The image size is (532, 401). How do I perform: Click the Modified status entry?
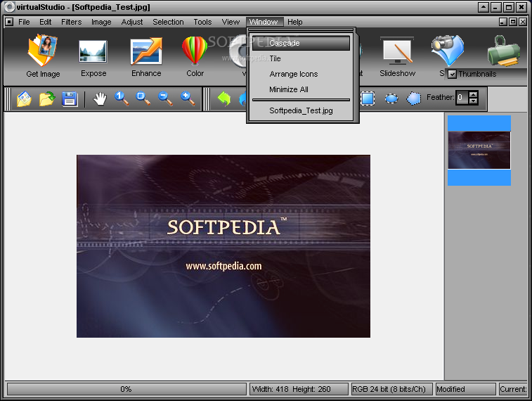pos(465,389)
